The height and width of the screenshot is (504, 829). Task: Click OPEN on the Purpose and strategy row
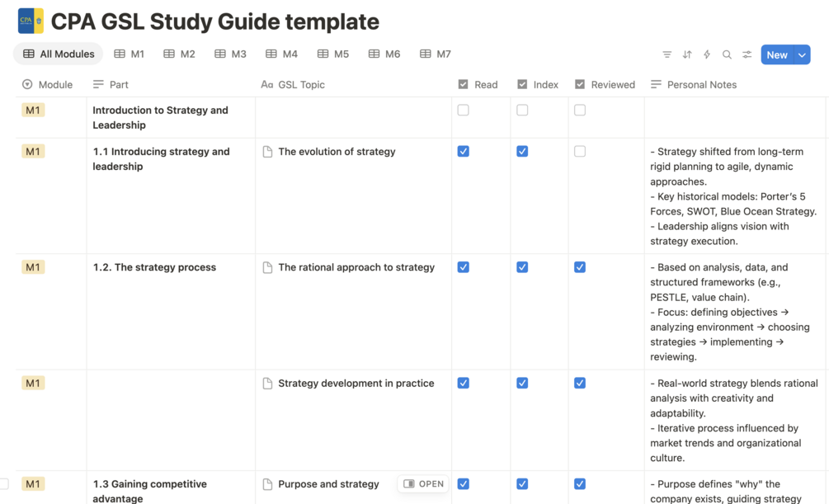(x=424, y=484)
